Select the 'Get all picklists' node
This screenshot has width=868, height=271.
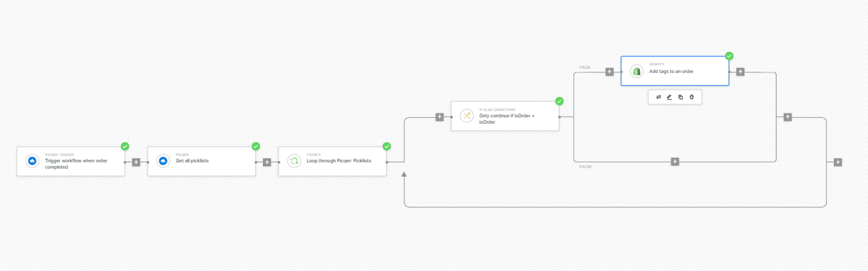(x=202, y=161)
